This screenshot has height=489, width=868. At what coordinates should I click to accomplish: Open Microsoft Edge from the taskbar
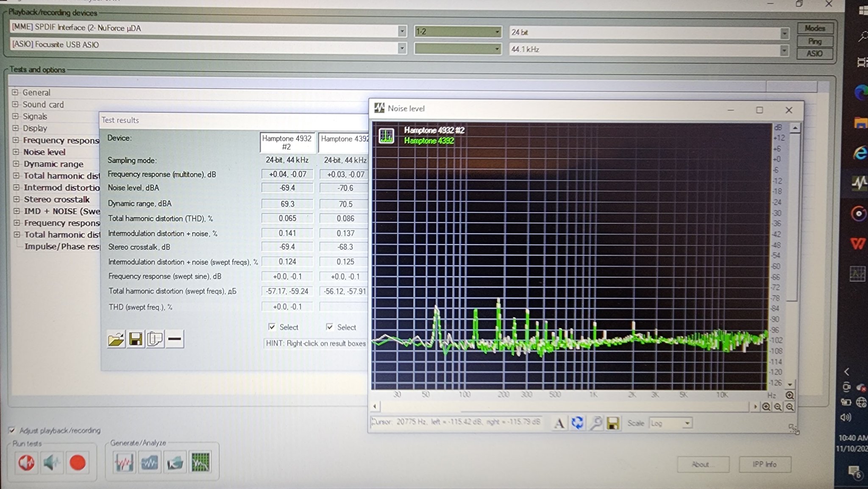coord(860,92)
